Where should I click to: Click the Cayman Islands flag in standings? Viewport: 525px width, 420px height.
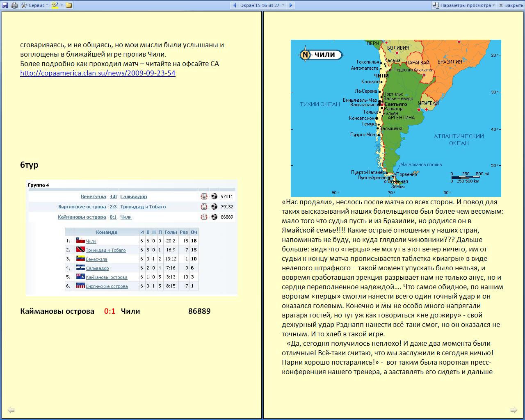[x=80, y=277]
